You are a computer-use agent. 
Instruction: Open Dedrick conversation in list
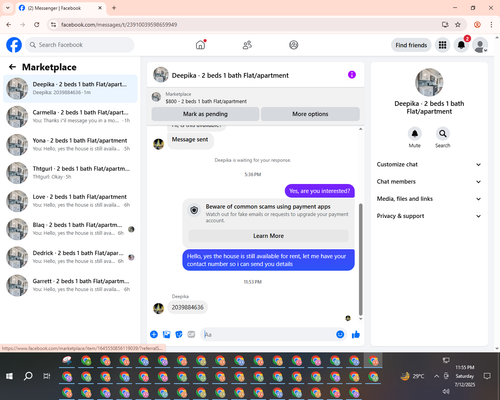(70, 257)
